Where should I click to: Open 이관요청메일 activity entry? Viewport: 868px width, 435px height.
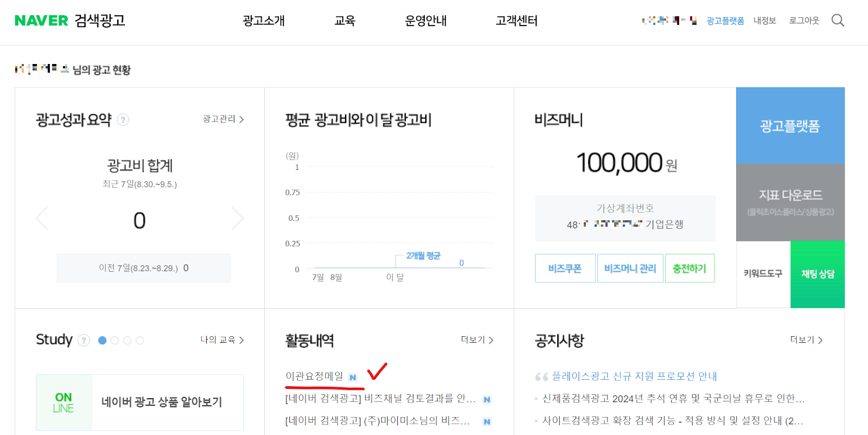click(x=315, y=376)
